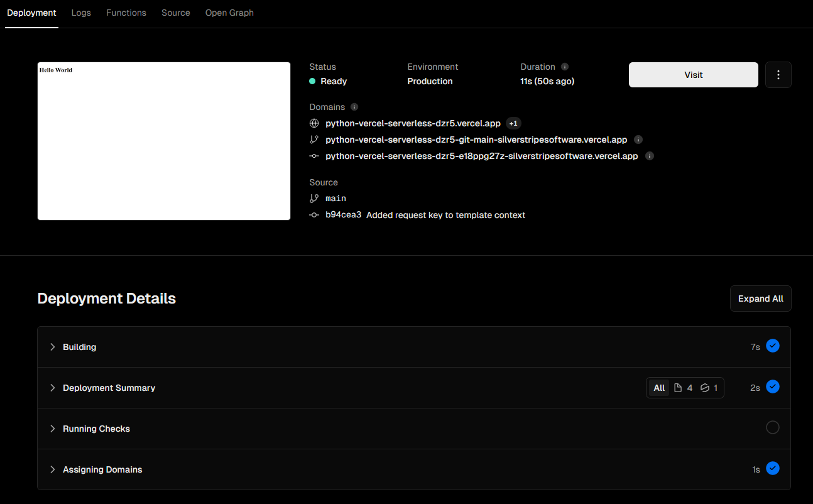Click the Expand All button
This screenshot has width=813, height=504.
click(x=761, y=299)
